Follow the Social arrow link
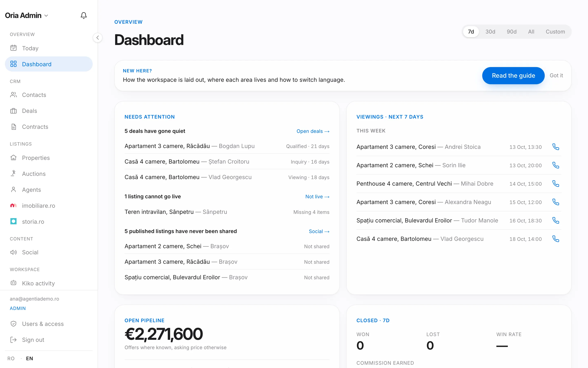 pos(319,231)
